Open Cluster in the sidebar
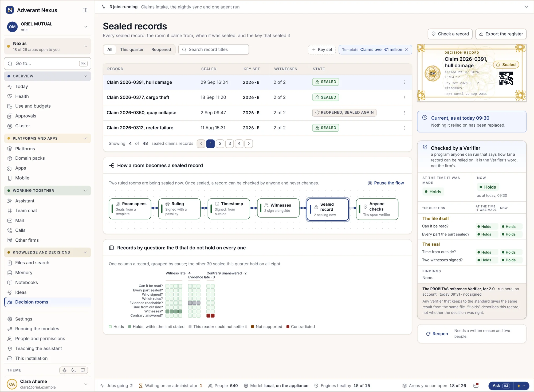The height and width of the screenshot is (392, 534). tap(48, 126)
